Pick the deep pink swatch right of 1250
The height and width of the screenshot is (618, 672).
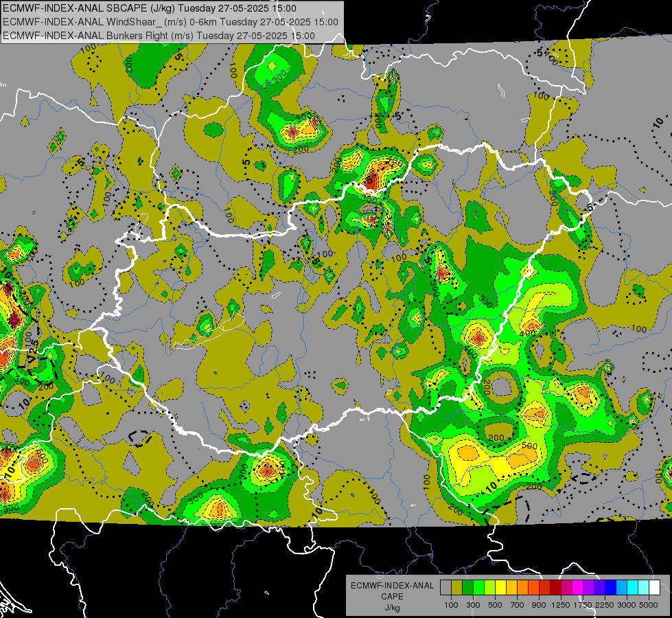[x=566, y=588]
